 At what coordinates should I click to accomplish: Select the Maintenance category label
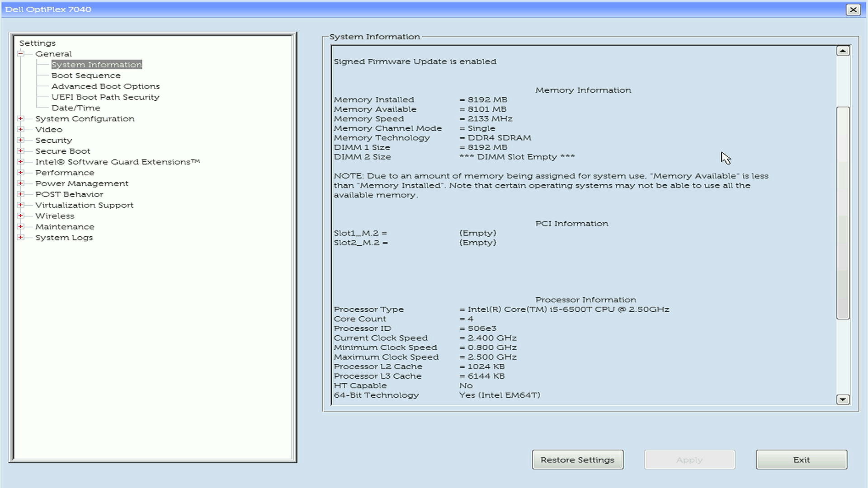tap(65, 227)
